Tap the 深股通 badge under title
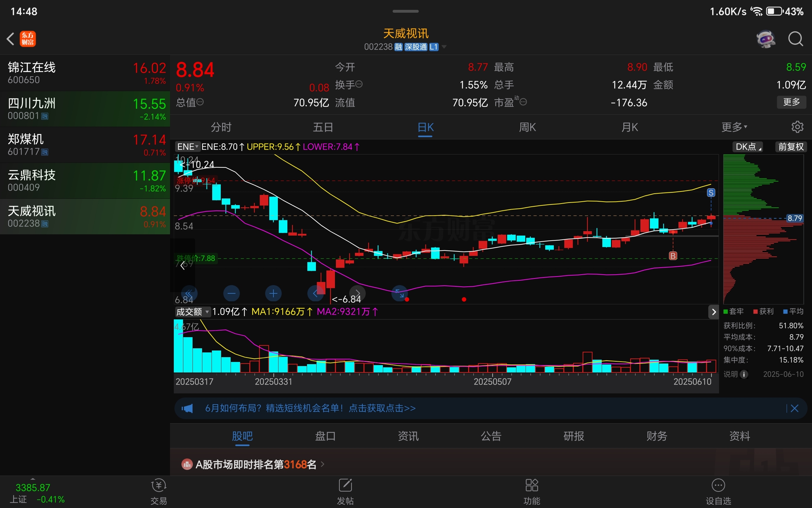 click(416, 47)
